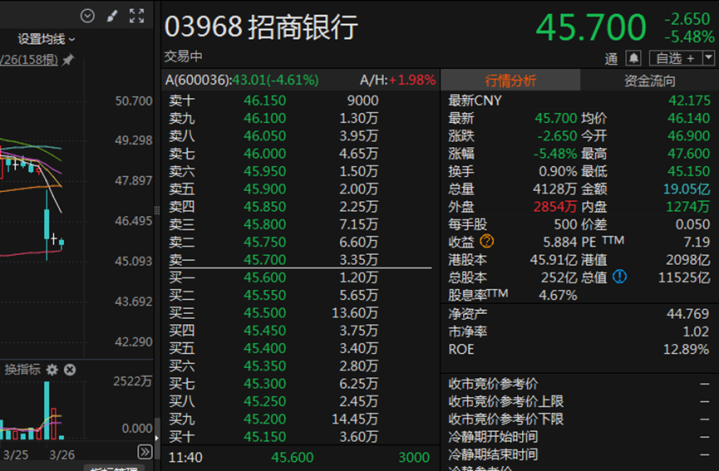
Task: Switch to the 资金流向 tab
Action: pos(649,81)
